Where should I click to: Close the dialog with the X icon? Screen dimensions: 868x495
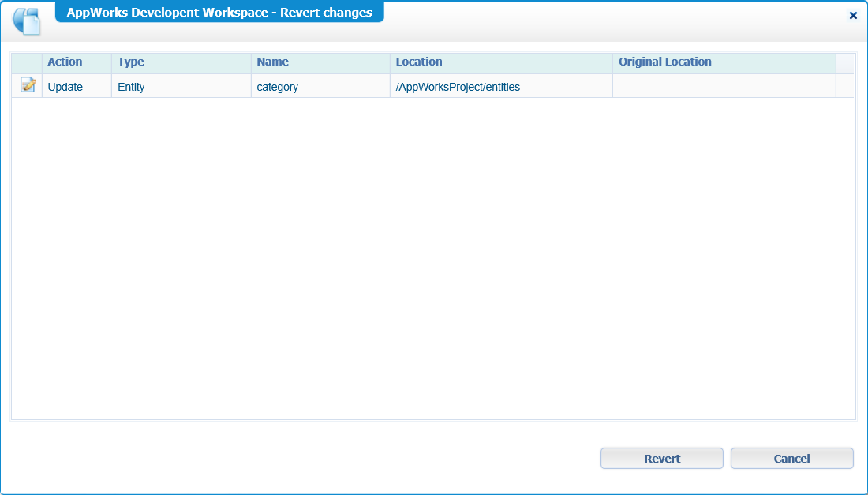click(853, 16)
